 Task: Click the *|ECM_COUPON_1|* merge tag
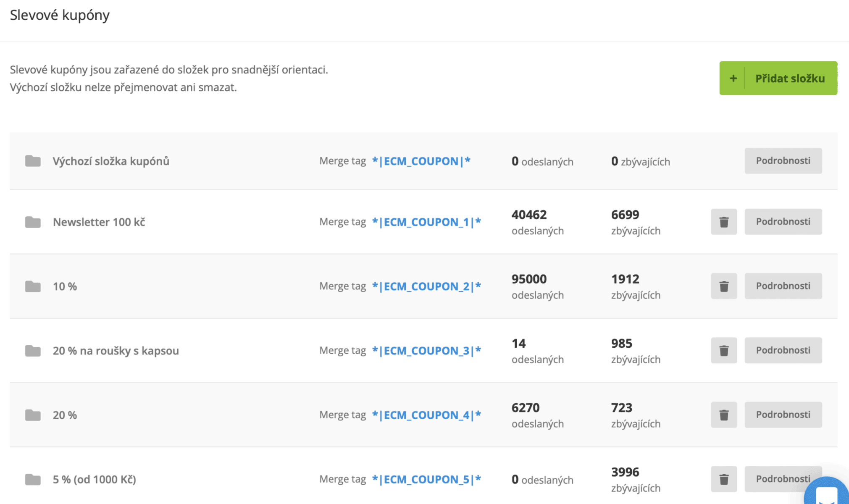pos(426,222)
